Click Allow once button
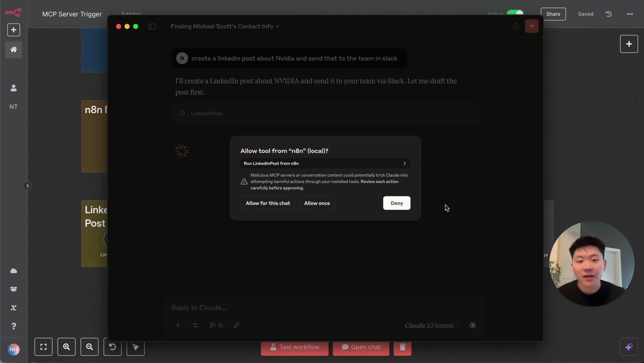 (317, 203)
